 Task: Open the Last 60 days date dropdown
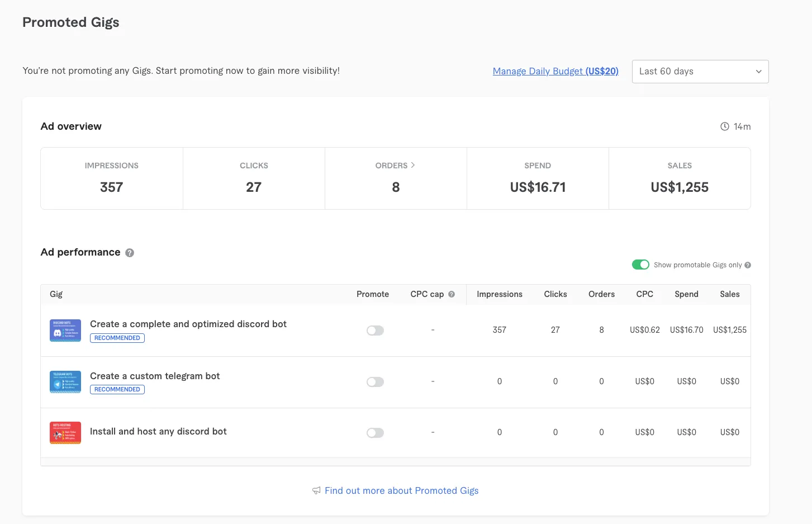tap(700, 72)
